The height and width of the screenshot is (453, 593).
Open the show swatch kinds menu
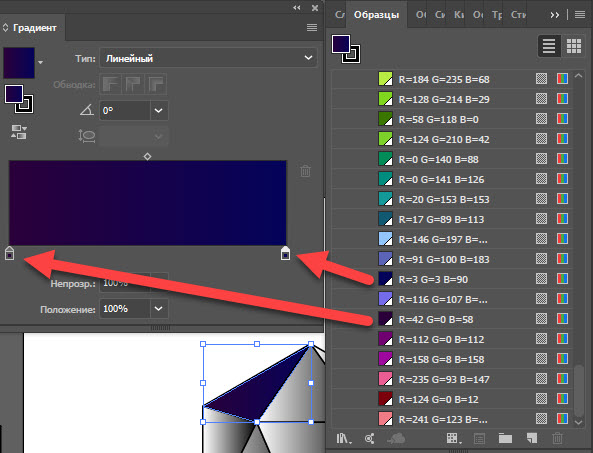[454, 438]
